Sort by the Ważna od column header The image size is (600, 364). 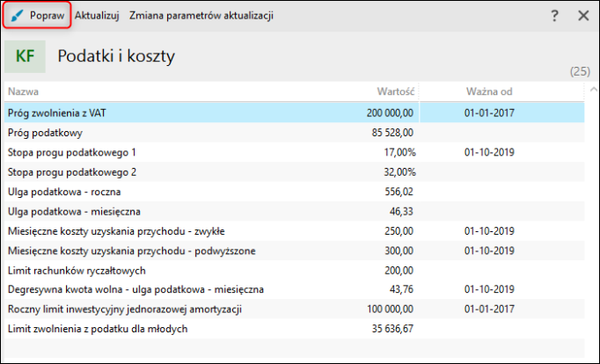[489, 91]
